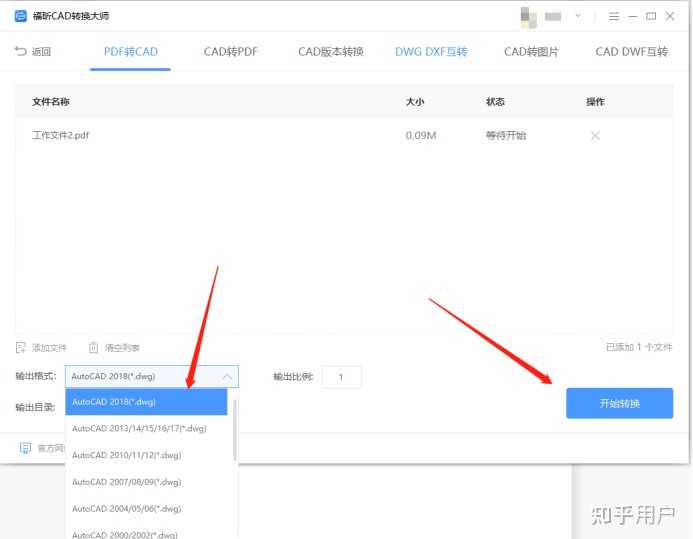Switch to the CAD转PDF tab

pyautogui.click(x=230, y=52)
